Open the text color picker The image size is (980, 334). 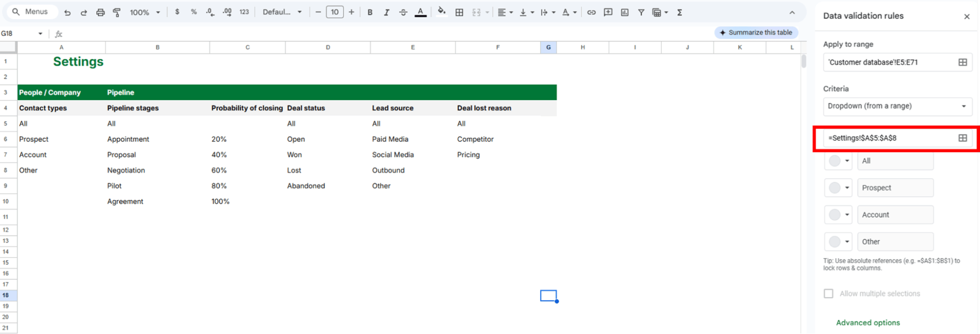click(x=420, y=12)
